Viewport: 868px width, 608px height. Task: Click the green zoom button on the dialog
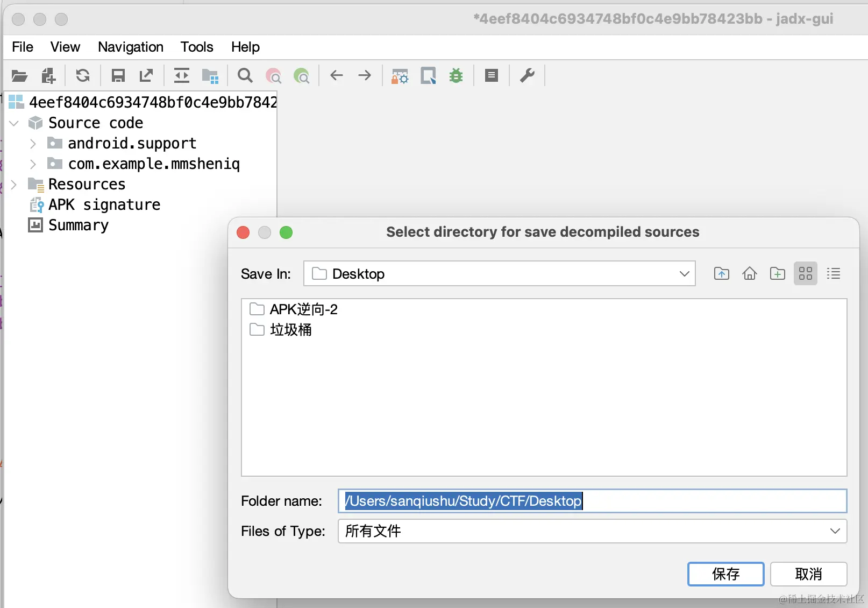286,232
